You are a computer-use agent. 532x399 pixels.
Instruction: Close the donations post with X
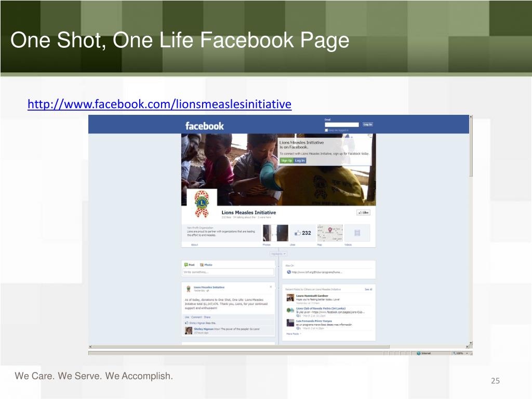pos(271,287)
